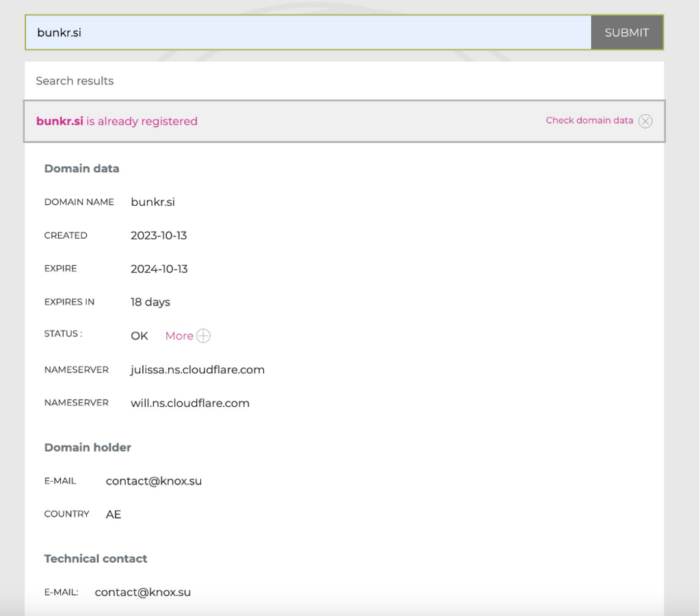
Task: Click the CREATED label
Action: point(66,235)
